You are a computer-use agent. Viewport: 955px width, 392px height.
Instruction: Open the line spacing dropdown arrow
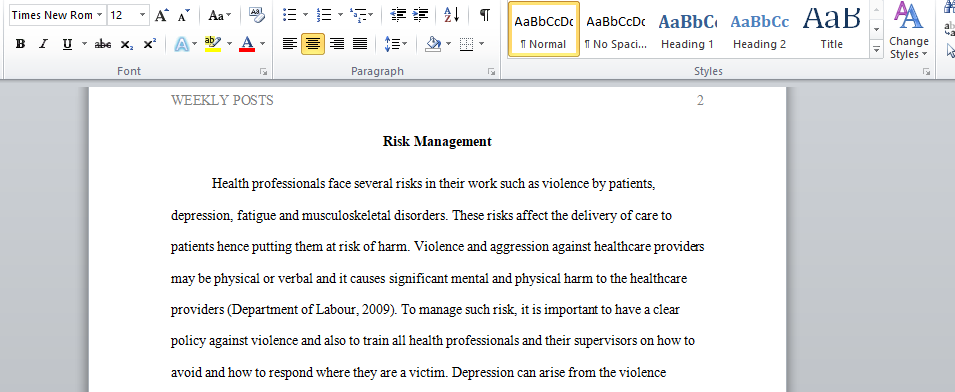404,44
